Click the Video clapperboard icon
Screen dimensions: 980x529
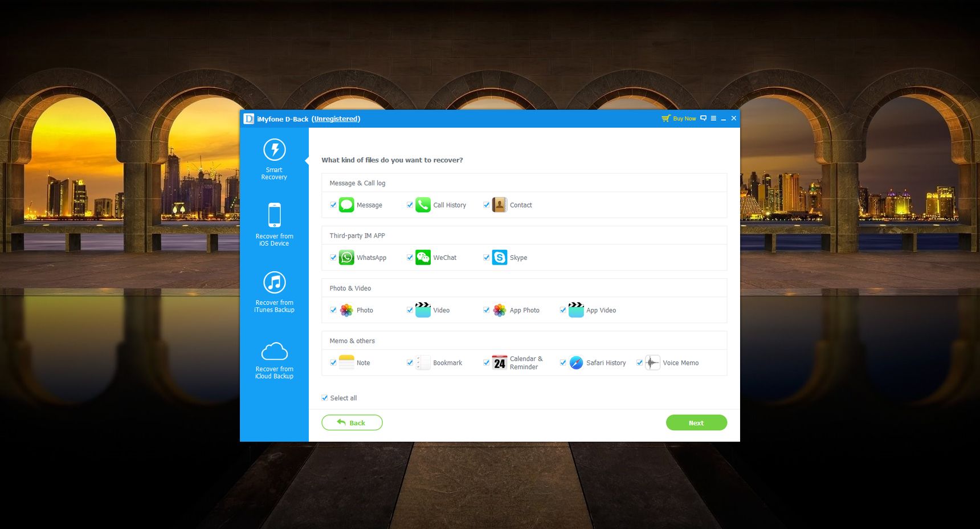(423, 310)
